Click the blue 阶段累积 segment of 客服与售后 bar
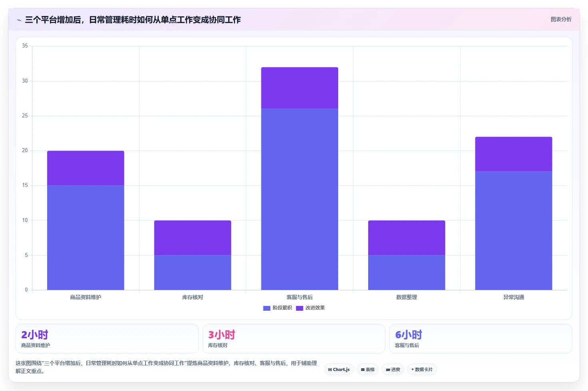This screenshot has width=588, height=391. (x=300, y=199)
